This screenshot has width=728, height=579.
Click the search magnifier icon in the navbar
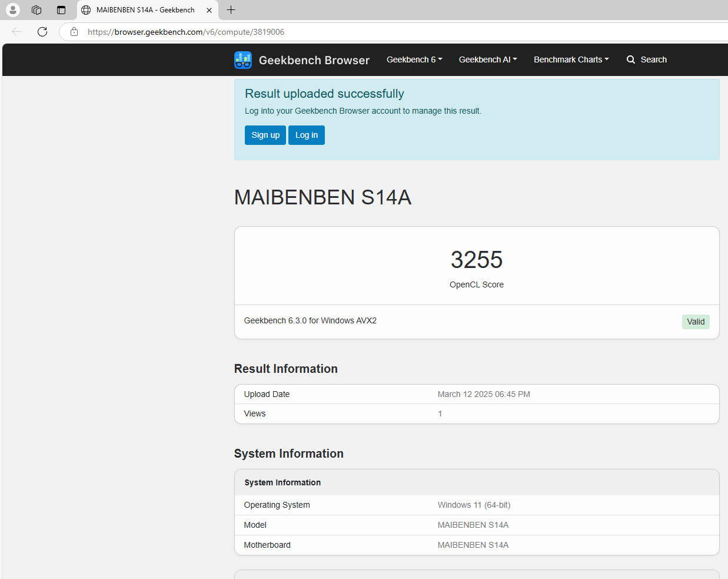tap(631, 59)
